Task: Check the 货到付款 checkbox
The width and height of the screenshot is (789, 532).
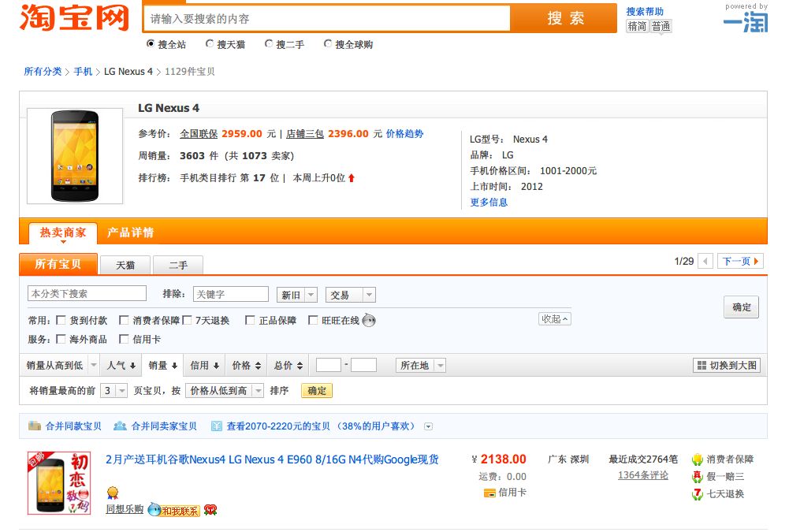Action: (x=61, y=320)
